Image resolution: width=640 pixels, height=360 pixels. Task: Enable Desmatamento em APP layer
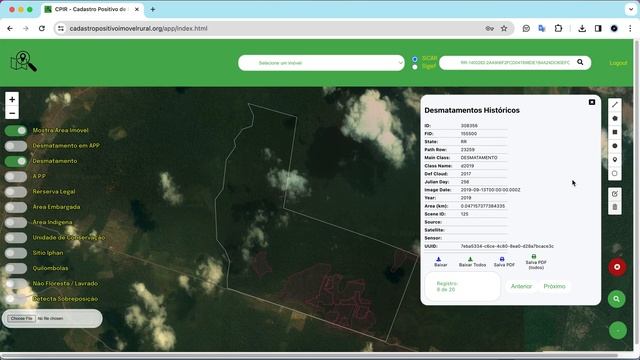[x=16, y=146]
